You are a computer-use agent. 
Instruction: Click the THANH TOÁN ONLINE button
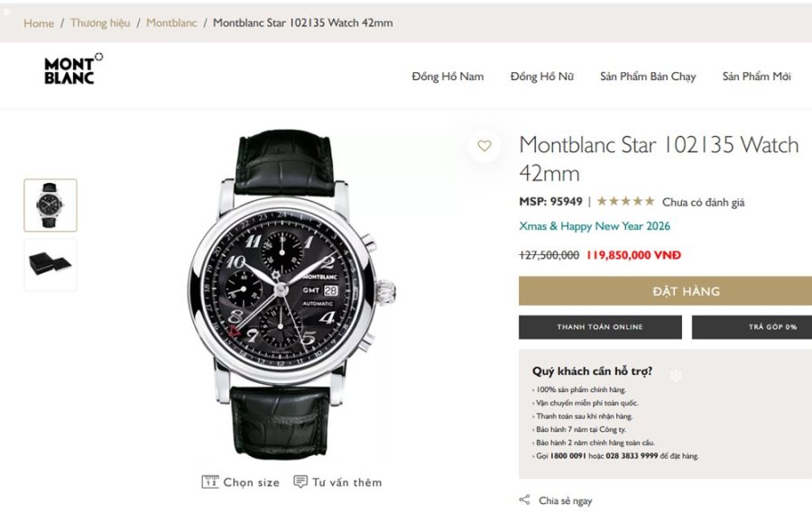pos(600,327)
